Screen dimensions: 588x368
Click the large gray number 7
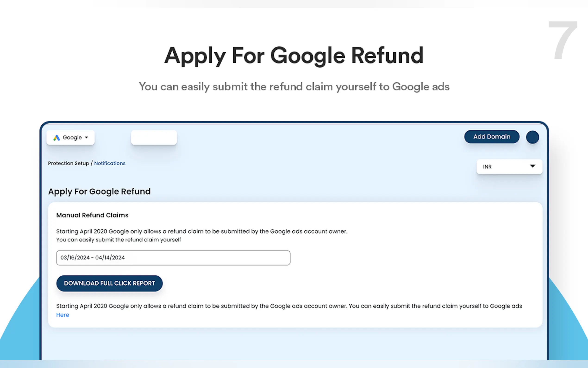tap(563, 40)
